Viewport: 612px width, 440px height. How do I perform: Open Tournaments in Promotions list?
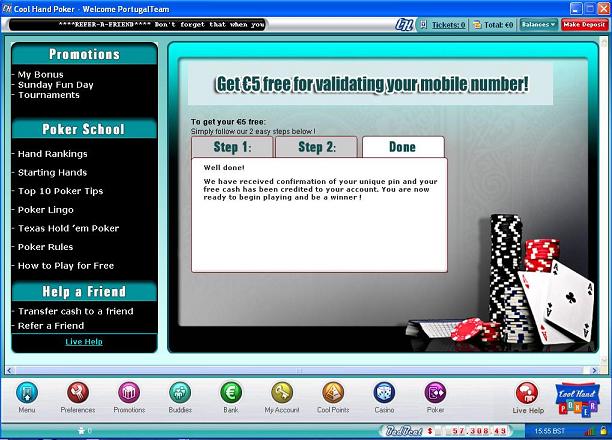[x=49, y=95]
